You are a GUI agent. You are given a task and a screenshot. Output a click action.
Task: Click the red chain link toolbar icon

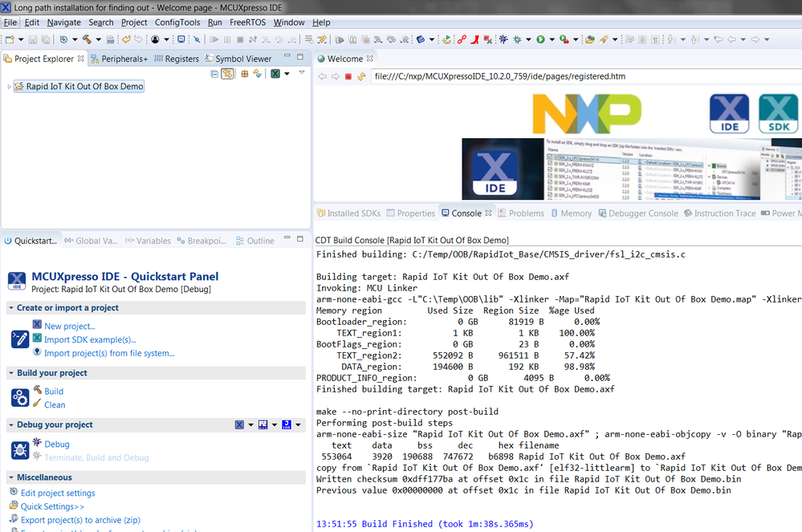click(462, 39)
